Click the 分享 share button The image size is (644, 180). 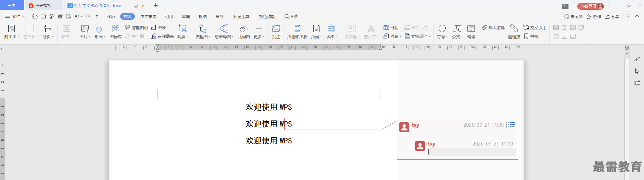(x=612, y=16)
